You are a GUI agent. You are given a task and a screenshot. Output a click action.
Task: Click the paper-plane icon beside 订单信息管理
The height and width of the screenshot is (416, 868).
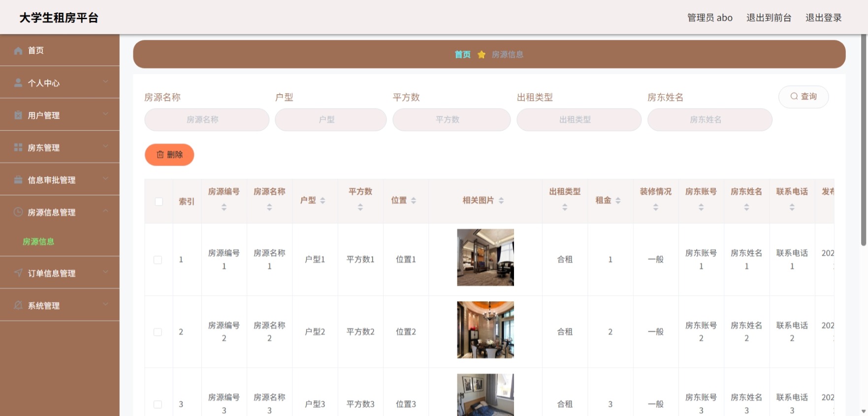coord(18,273)
